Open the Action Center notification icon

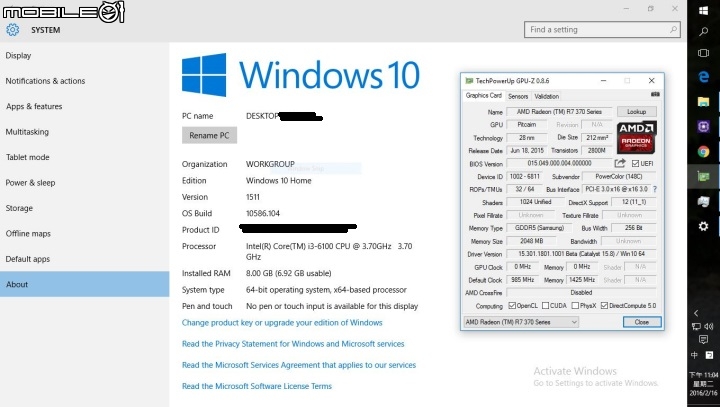[x=703, y=339]
